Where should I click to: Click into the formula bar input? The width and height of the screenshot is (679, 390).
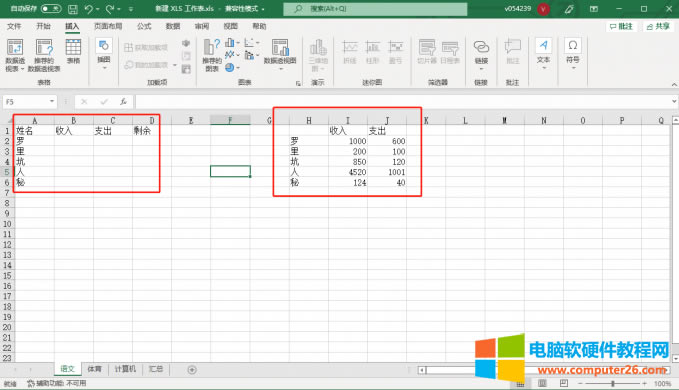(403, 102)
